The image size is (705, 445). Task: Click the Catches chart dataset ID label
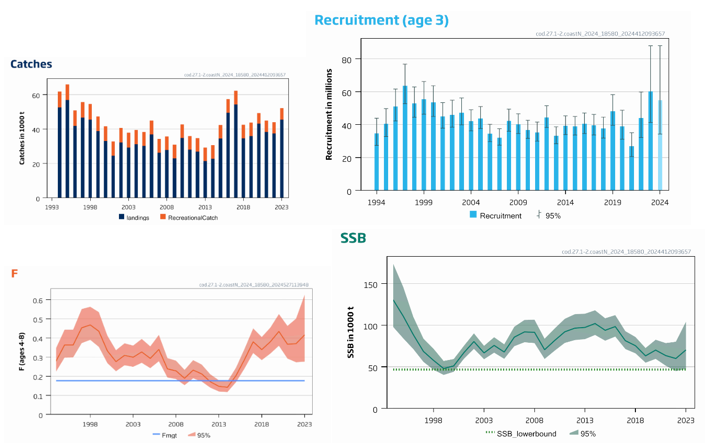coord(235,75)
